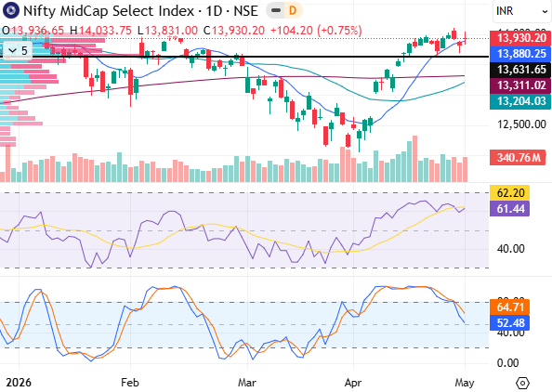552x392 pixels.
Task: Click the Apr marker on time axis
Action: (353, 383)
